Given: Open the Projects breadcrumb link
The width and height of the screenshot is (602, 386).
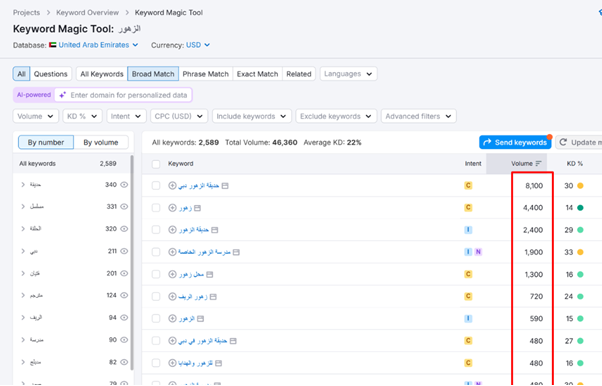Looking at the screenshot, I should (26, 13).
